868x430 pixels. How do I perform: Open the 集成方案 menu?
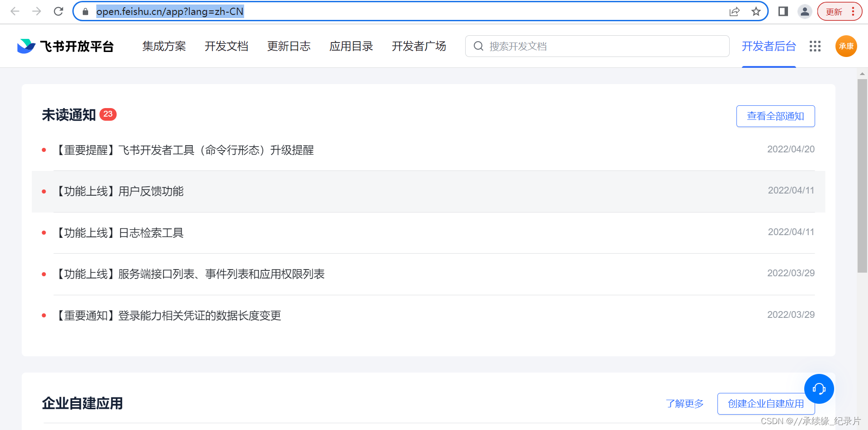(164, 46)
